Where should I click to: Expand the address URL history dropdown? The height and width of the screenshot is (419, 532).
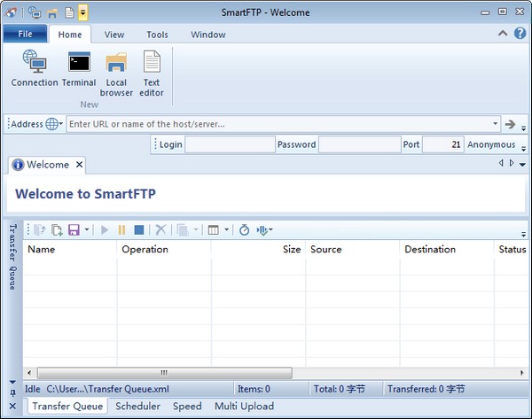tap(495, 124)
